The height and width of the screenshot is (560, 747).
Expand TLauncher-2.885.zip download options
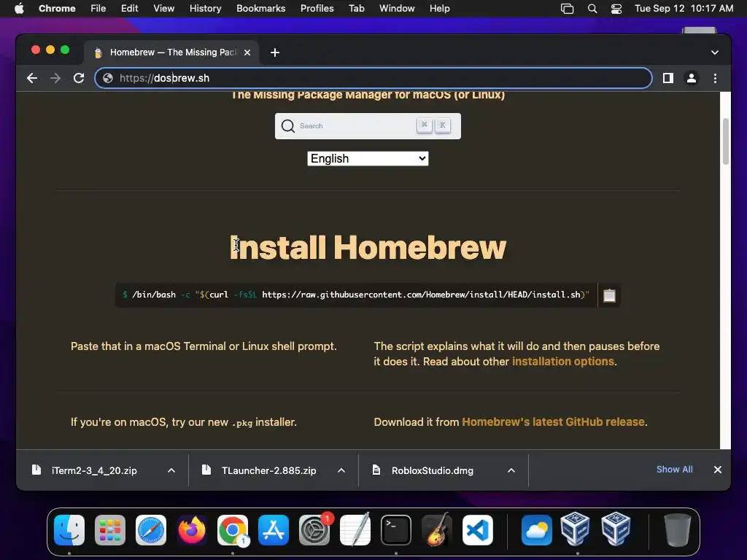coord(341,470)
